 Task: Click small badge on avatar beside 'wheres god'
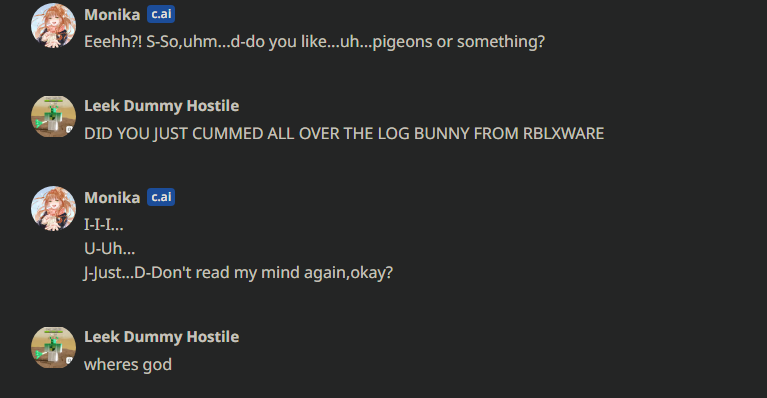(x=69, y=360)
